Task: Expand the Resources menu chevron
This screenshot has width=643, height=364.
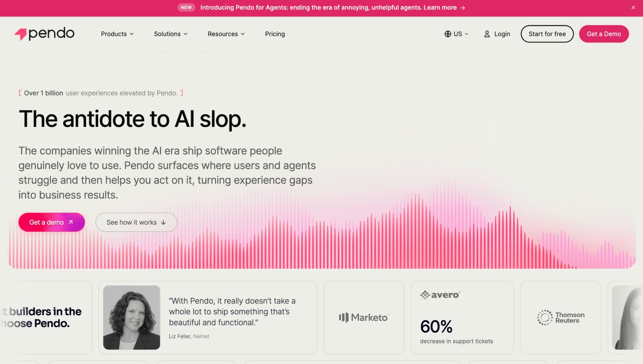Action: (x=243, y=34)
